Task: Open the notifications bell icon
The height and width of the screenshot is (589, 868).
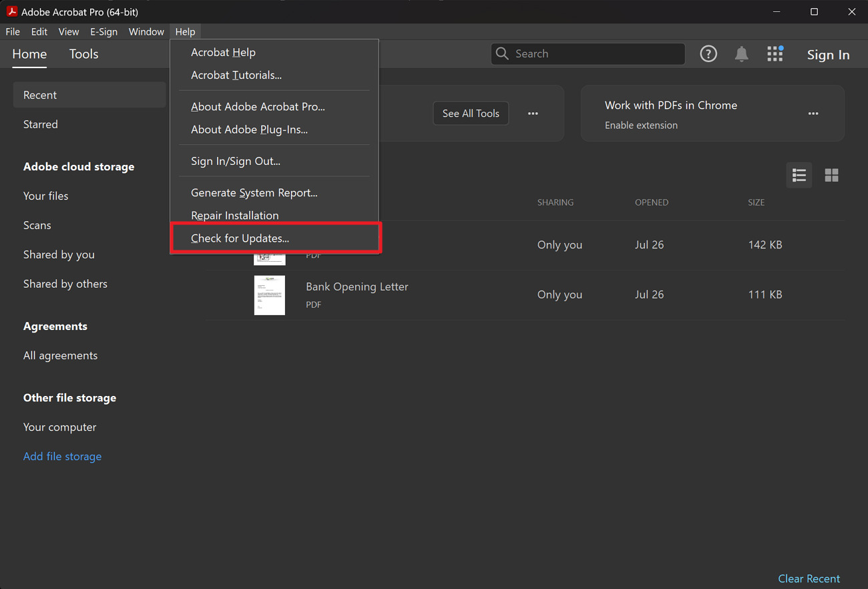Action: [741, 54]
